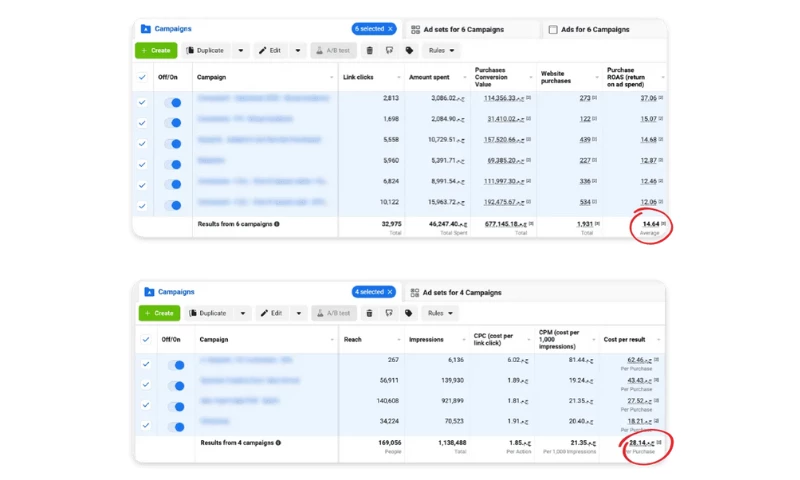Open the Rules dropdown in the top toolbar
This screenshot has width=800, height=480.
(439, 50)
